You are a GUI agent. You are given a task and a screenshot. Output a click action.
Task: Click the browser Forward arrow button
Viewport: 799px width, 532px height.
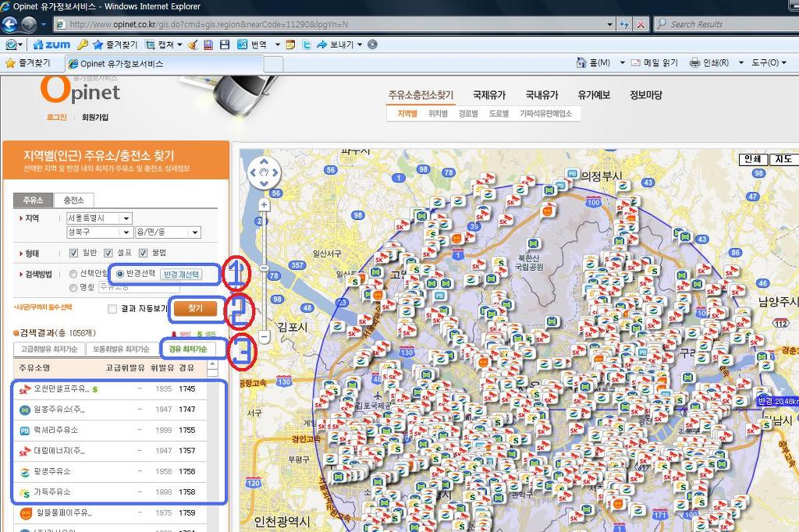tap(29, 24)
